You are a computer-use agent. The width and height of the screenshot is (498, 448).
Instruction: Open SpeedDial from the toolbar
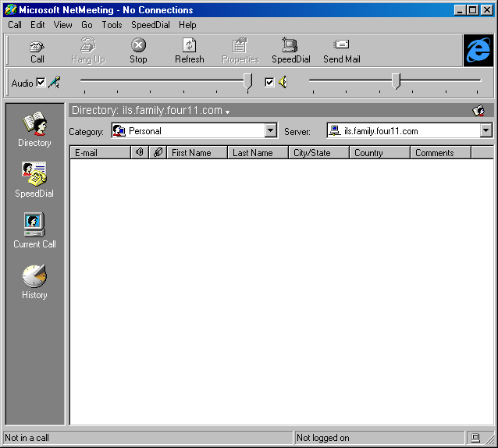pyautogui.click(x=290, y=51)
